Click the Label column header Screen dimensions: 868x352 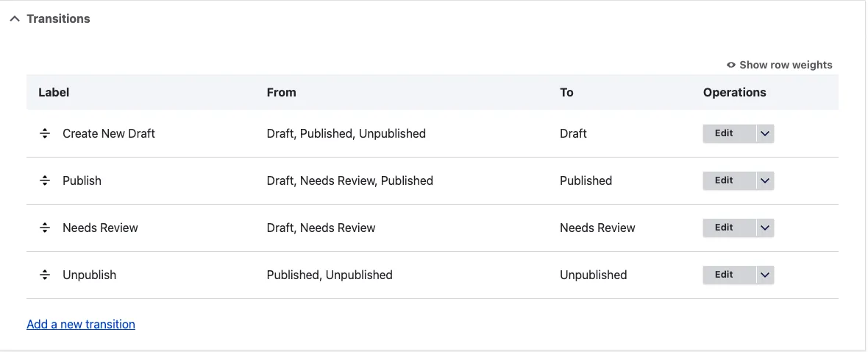click(x=54, y=93)
